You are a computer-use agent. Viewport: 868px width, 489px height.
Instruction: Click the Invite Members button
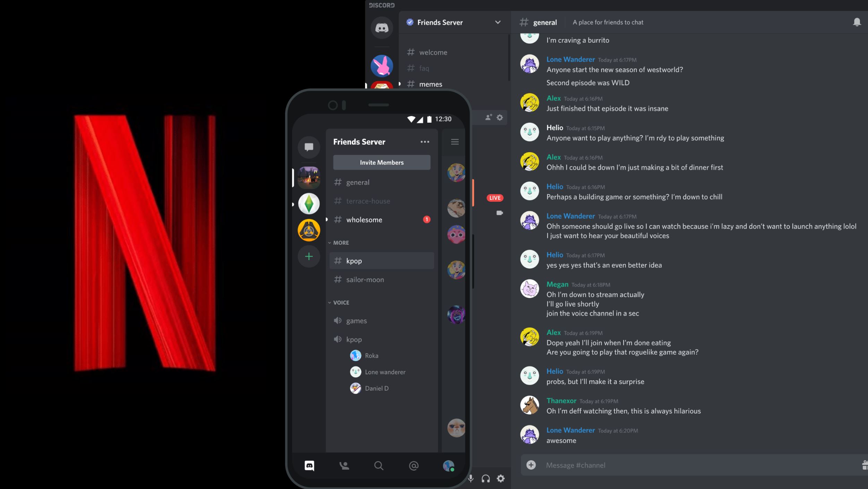pos(381,162)
